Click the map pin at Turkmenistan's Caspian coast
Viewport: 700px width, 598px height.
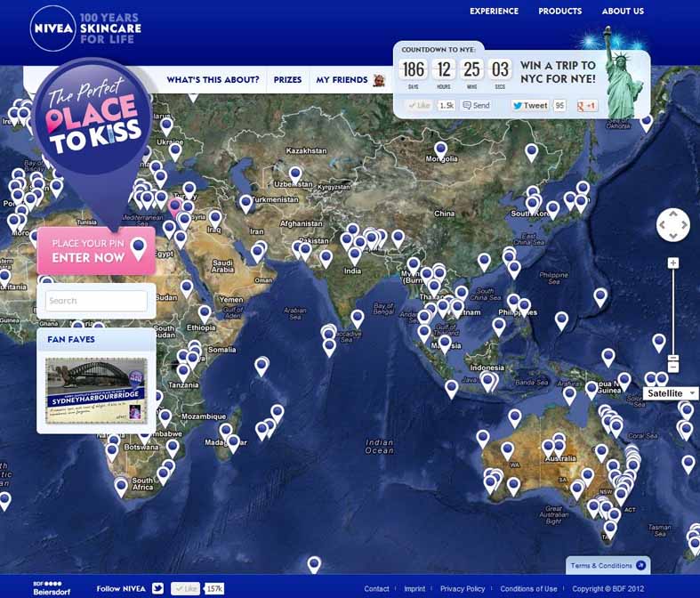245,204
